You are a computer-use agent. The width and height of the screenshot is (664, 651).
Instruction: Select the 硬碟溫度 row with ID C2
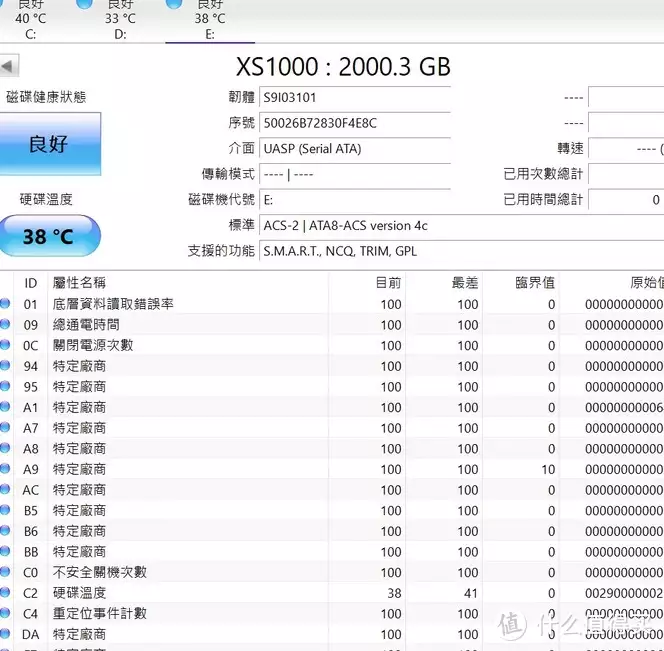(332, 593)
